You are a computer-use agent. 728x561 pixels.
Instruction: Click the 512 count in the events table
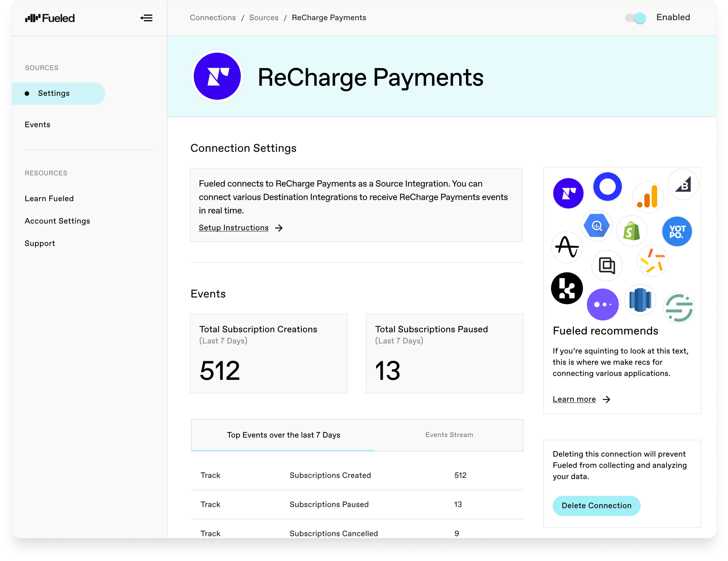pos(460,475)
